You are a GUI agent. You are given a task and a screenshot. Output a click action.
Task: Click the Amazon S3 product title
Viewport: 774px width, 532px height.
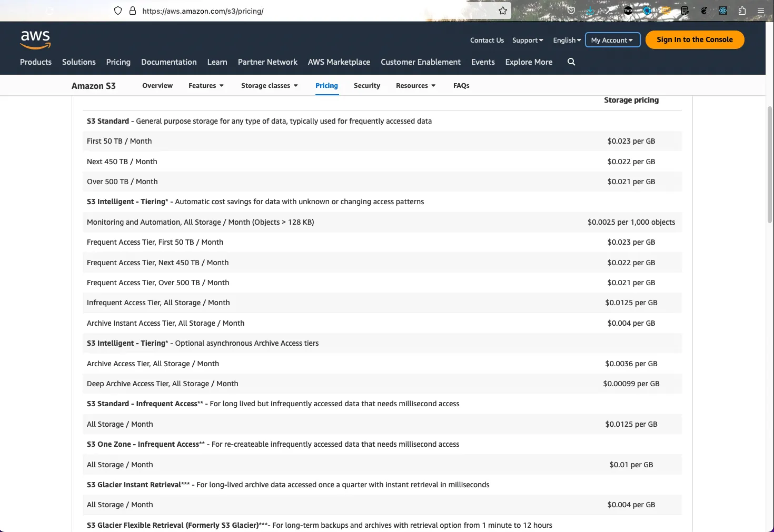coord(94,86)
